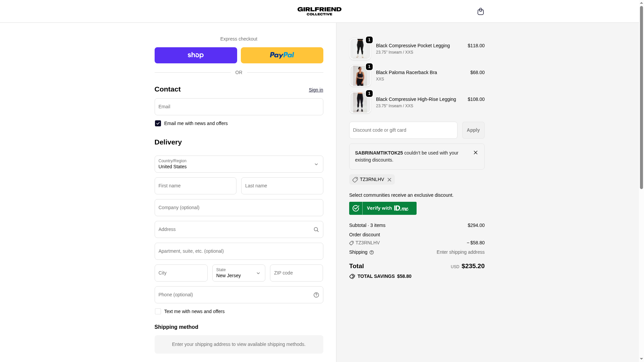Click the shipping info question mark icon
The height and width of the screenshot is (362, 644).
[372, 252]
